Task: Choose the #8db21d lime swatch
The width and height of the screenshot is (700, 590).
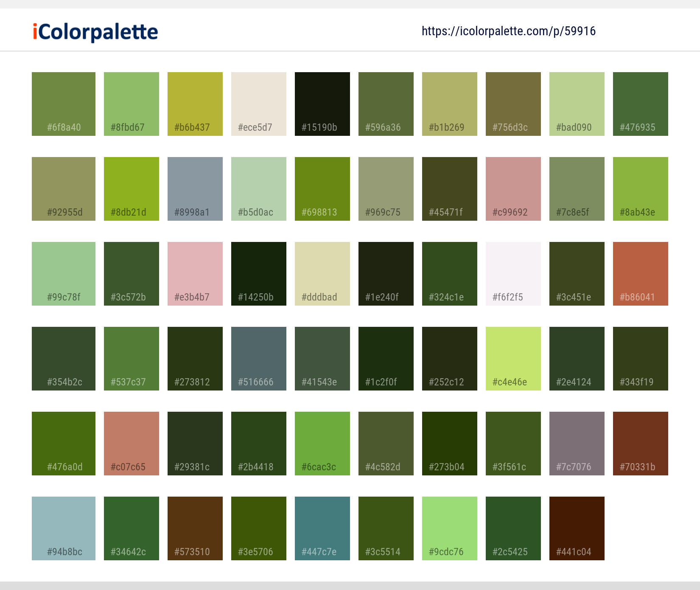Action: (x=132, y=189)
